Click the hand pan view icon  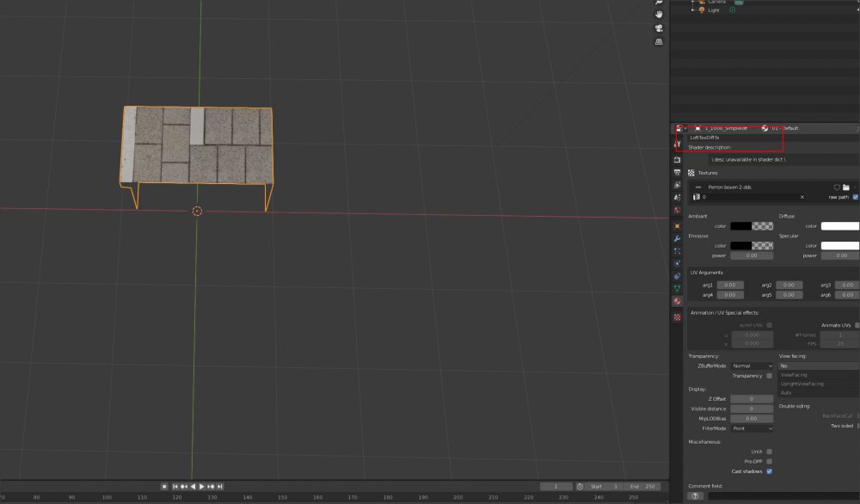coord(659,14)
